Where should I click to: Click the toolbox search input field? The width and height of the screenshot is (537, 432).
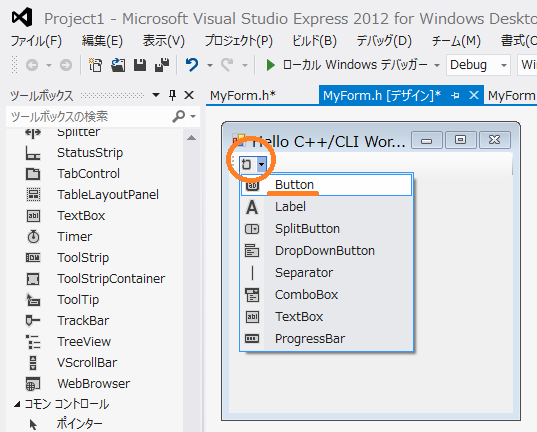90,116
